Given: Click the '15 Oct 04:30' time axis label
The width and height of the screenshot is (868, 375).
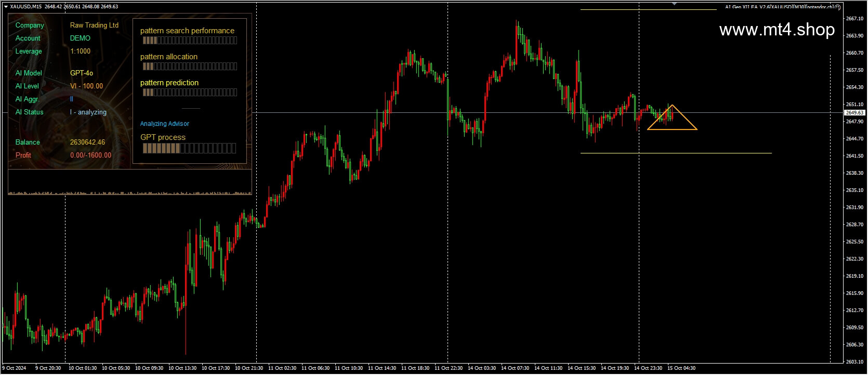Looking at the screenshot, I should [681, 368].
